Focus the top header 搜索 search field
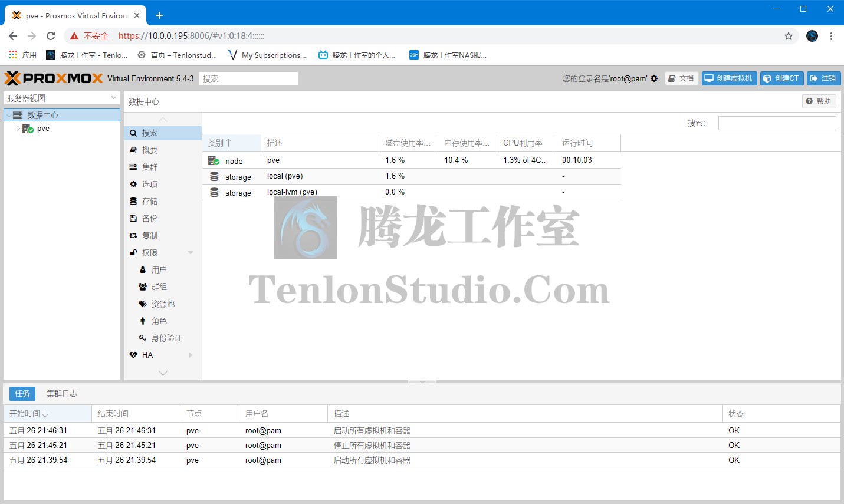The image size is (844, 504). 249,78
